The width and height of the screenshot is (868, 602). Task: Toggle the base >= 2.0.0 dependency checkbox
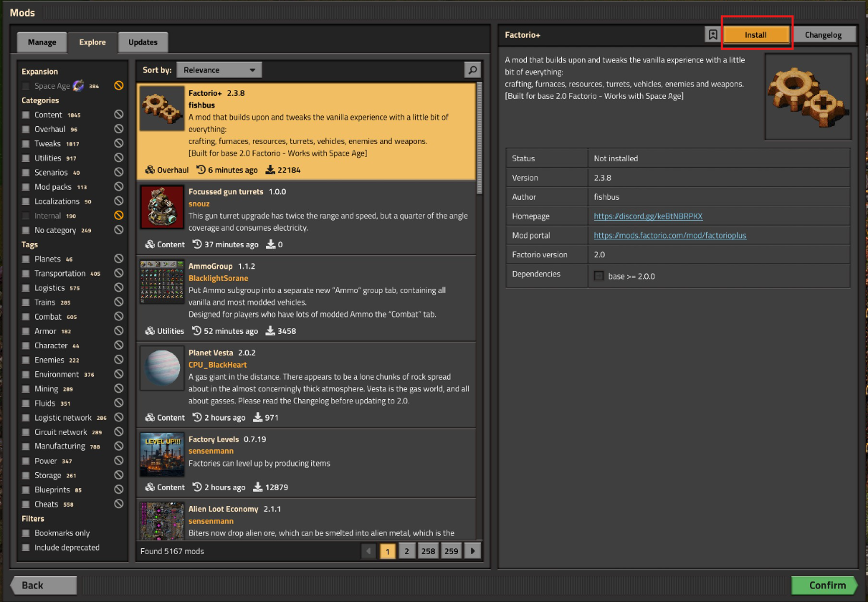tap(599, 276)
